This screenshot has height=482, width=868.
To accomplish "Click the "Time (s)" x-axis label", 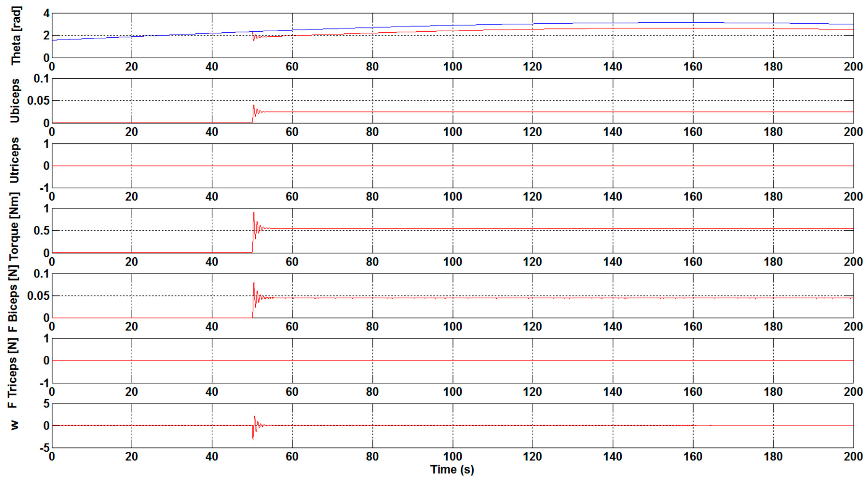I will click(x=452, y=469).
